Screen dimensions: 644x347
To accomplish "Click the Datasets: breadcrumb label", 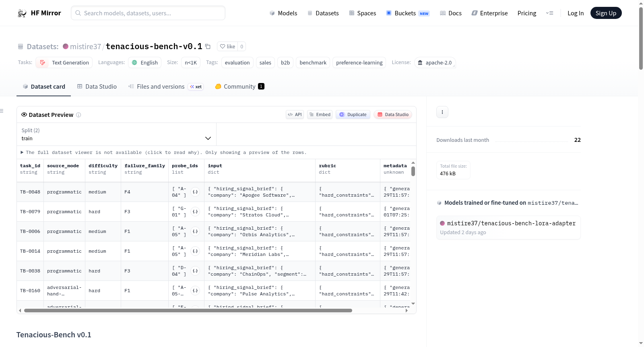I will click(43, 47).
